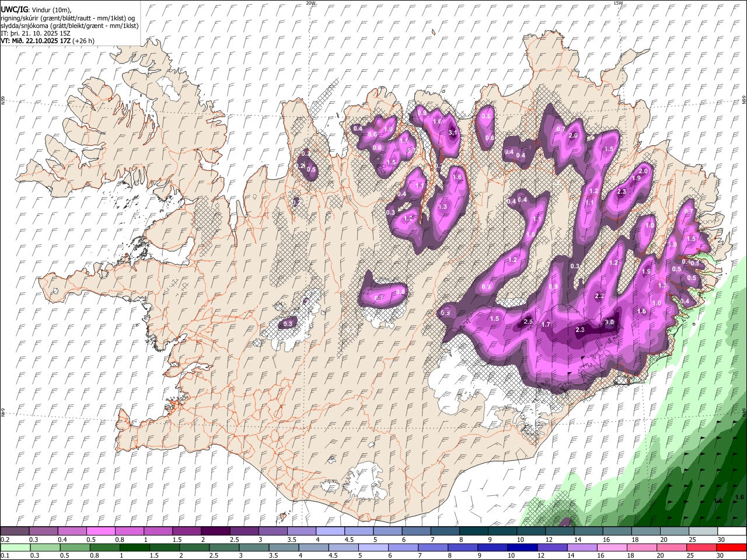747x560 pixels.
Task: Select the 'rigning/skúrir (grænt/blátt/rautt - mm/1klst) og' line
Action: point(67,18)
